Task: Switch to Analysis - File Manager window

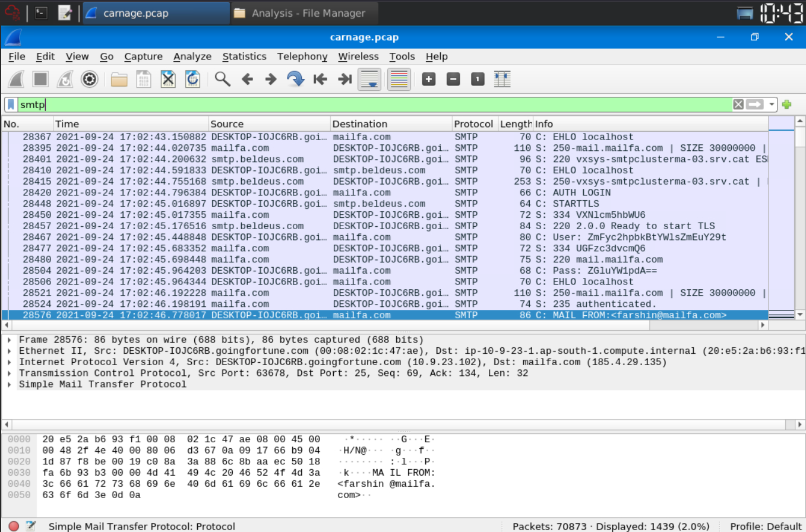Action: click(x=305, y=13)
